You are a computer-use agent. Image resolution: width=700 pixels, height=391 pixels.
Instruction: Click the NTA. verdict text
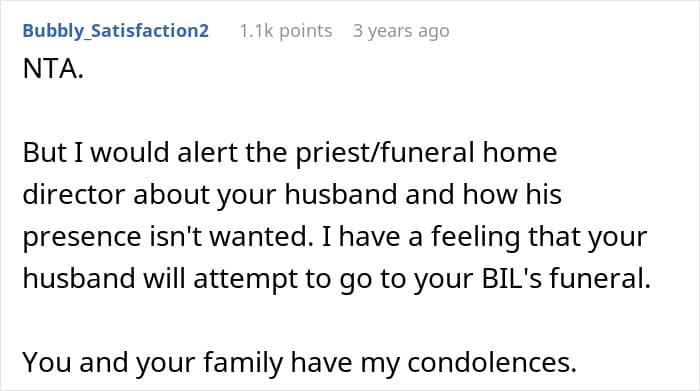[53, 69]
